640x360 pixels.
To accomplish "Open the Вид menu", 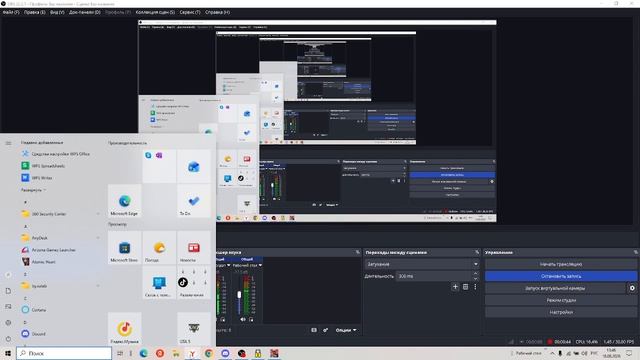I will pyautogui.click(x=57, y=12).
